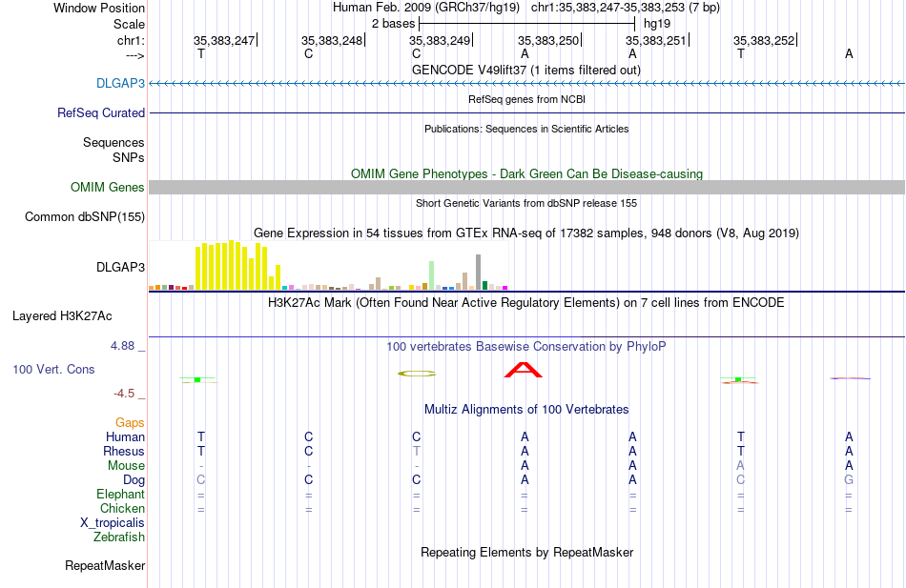Click the Zebrafish alignment row label
This screenshot has width=906, height=588.
119,537
